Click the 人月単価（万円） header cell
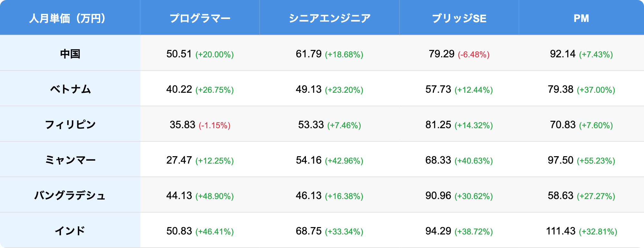Viewport: 644px width, 248px height. (70, 18)
